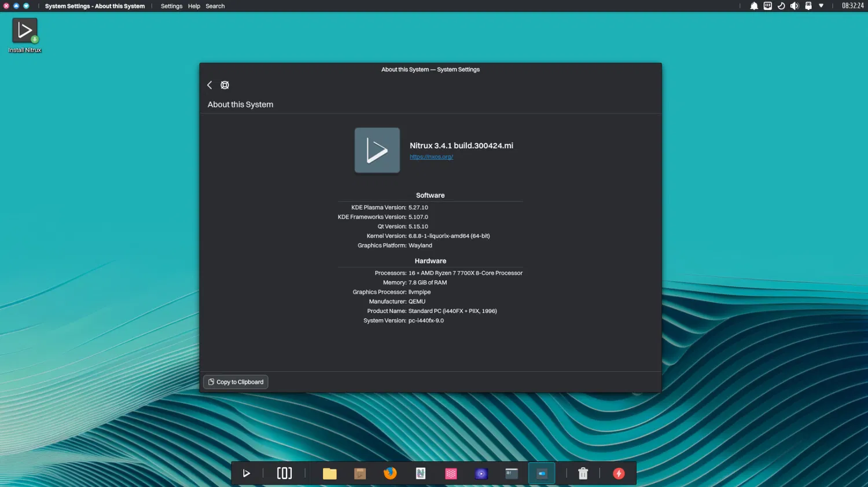Viewport: 868px width, 487px height.
Task: Toggle night mode via the moon tray icon
Action: tap(781, 6)
